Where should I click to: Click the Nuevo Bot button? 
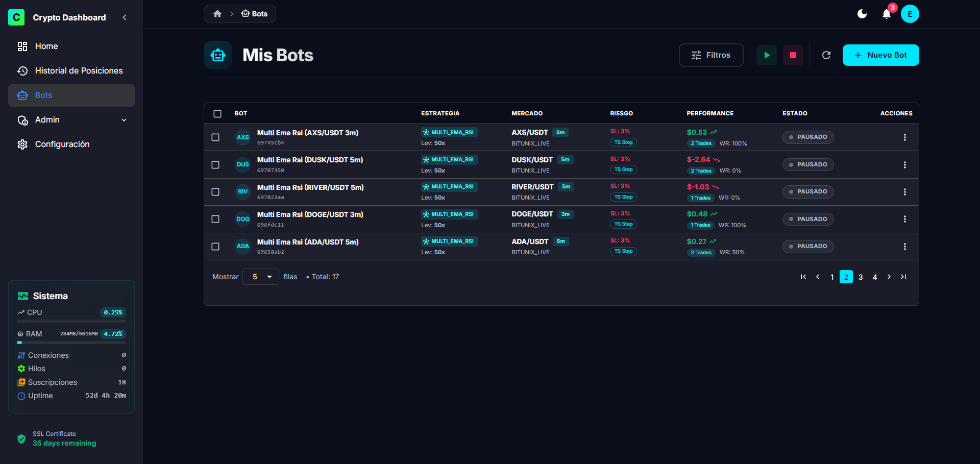tap(880, 55)
